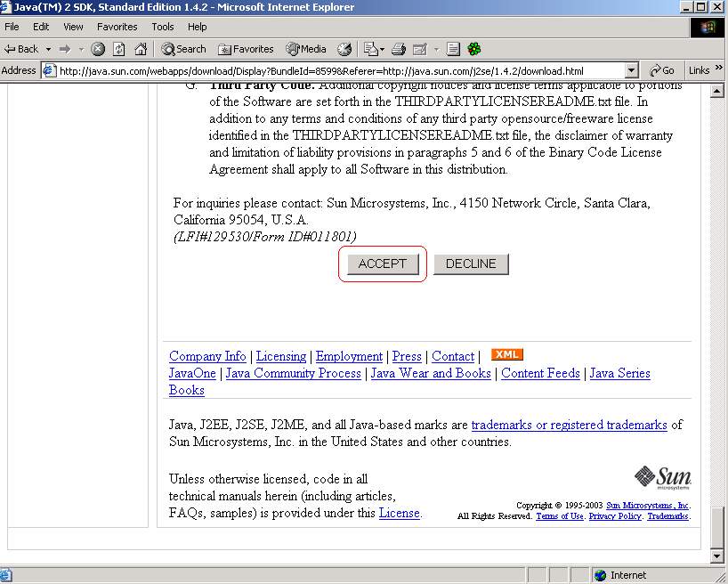Click the Forward arrow toolbar icon
The height and width of the screenshot is (584, 728).
click(x=65, y=49)
